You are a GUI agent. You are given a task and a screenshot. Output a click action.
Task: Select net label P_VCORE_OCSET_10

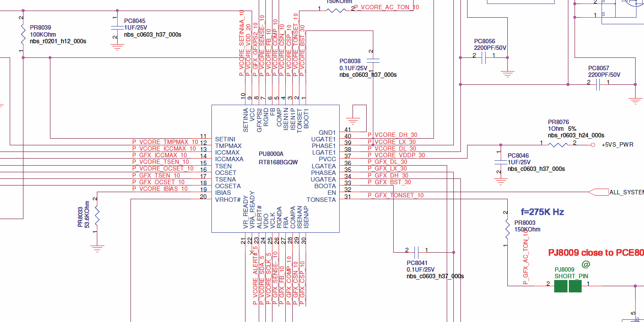[x=163, y=168]
